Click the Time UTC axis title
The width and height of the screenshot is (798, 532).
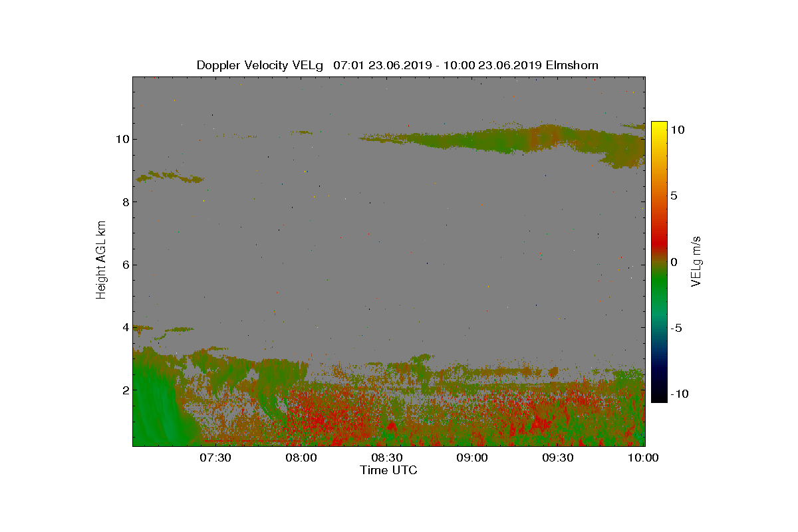pos(388,470)
